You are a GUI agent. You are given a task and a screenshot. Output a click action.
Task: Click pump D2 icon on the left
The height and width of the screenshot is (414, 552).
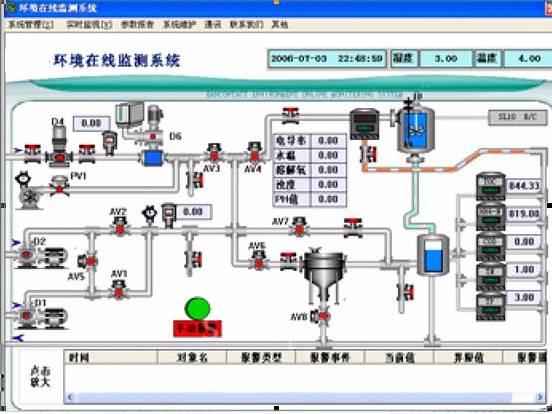pos(39,254)
